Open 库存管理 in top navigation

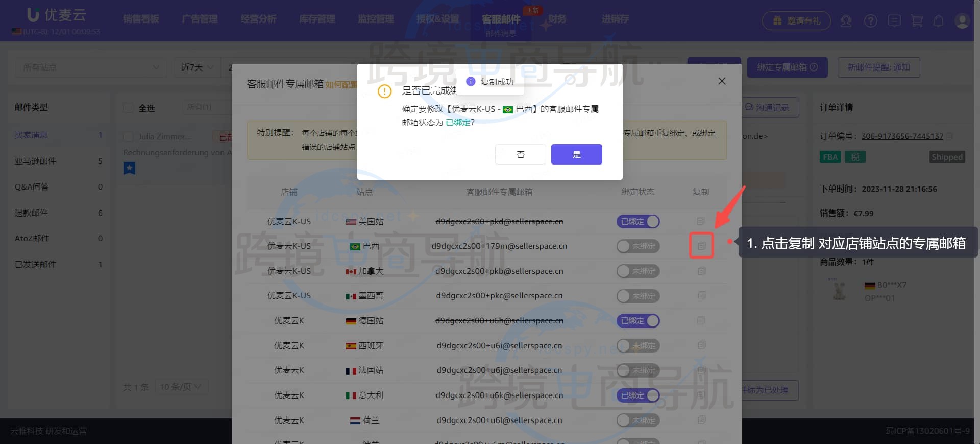(317, 19)
